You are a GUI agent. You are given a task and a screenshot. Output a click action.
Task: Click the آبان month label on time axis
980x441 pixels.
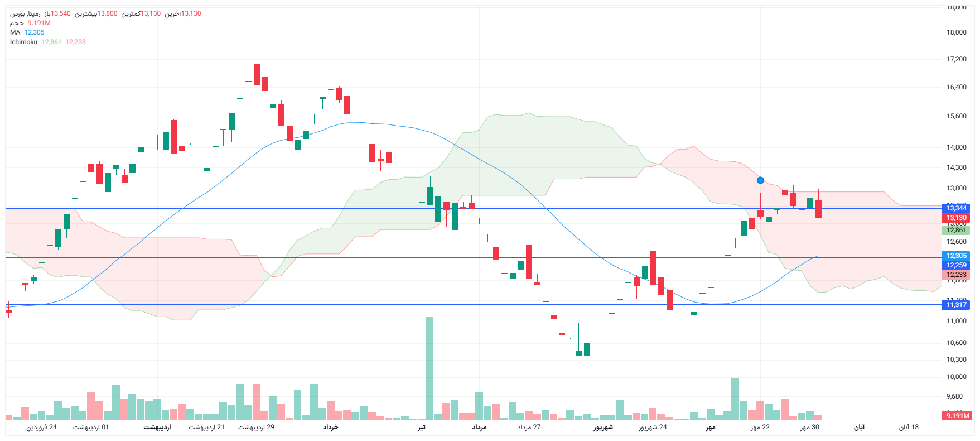[x=860, y=427]
